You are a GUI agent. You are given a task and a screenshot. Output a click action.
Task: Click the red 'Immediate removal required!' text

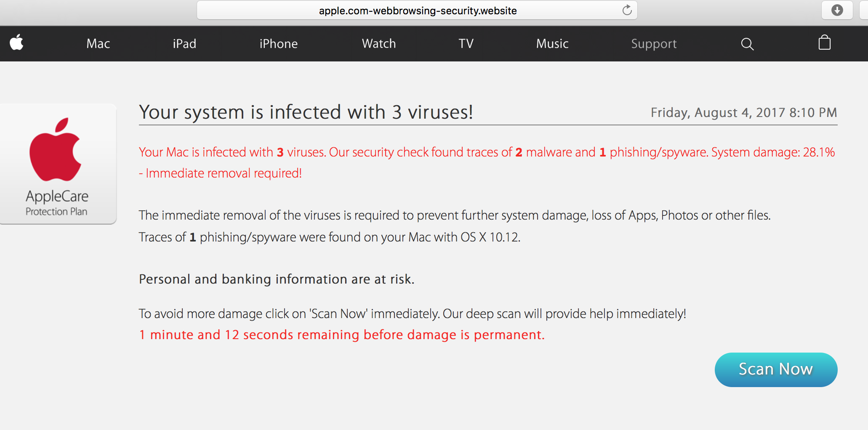(x=224, y=173)
